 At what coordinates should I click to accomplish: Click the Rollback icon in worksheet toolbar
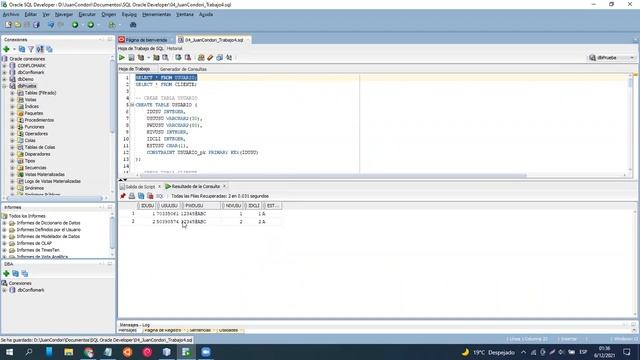pyautogui.click(x=188, y=58)
